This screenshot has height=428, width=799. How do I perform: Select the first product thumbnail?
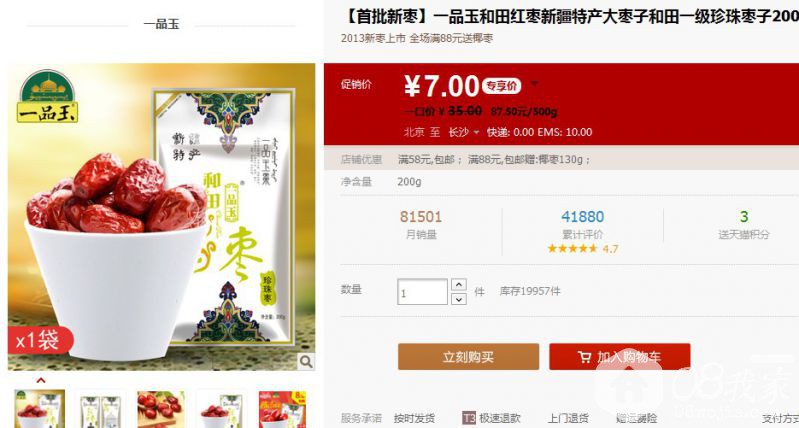[40, 409]
